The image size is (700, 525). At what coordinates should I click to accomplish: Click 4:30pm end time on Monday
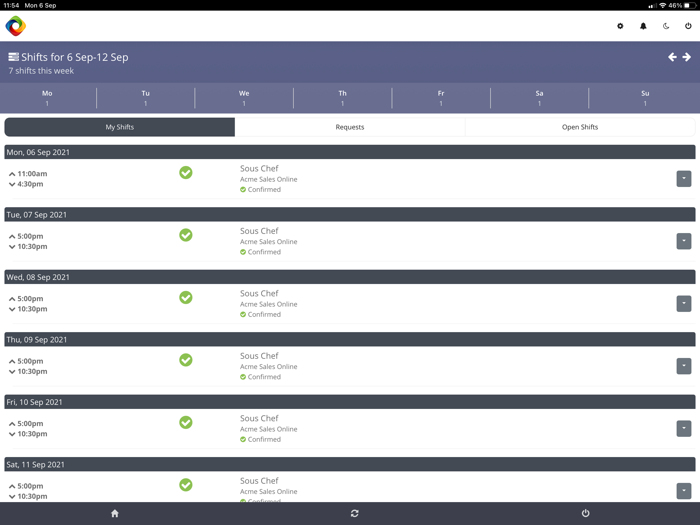pyautogui.click(x=30, y=184)
